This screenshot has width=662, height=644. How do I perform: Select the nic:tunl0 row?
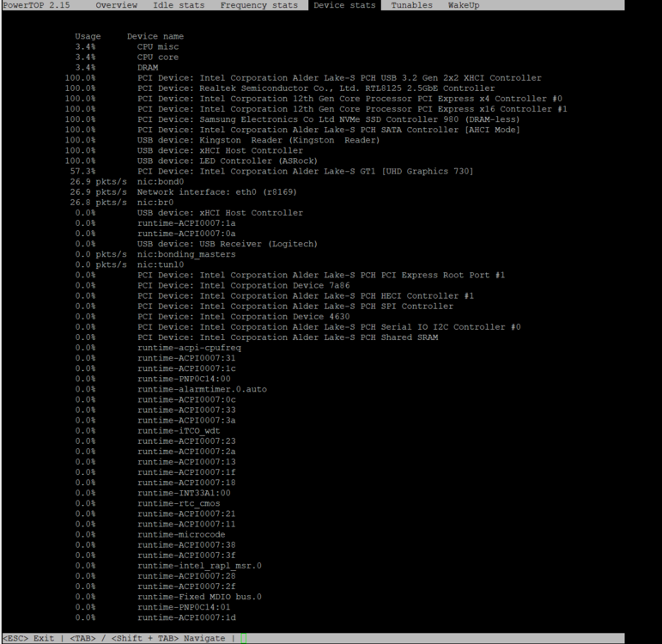coord(129,264)
